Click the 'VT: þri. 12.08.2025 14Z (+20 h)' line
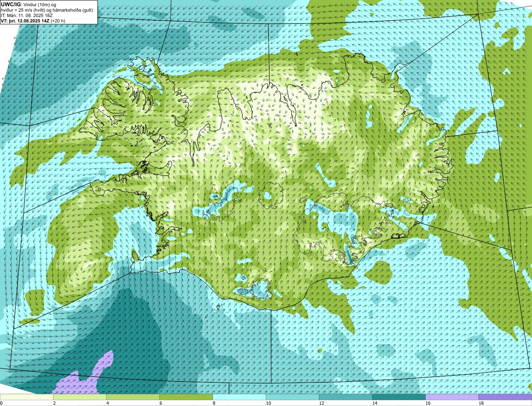Screen dimensions: 532x406 33,20
